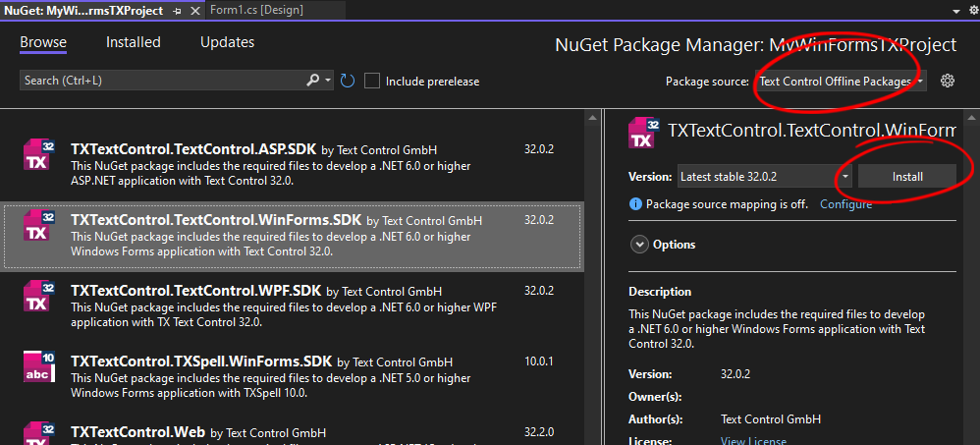
Task: Click the search magnifier icon
Action: pyautogui.click(x=313, y=81)
